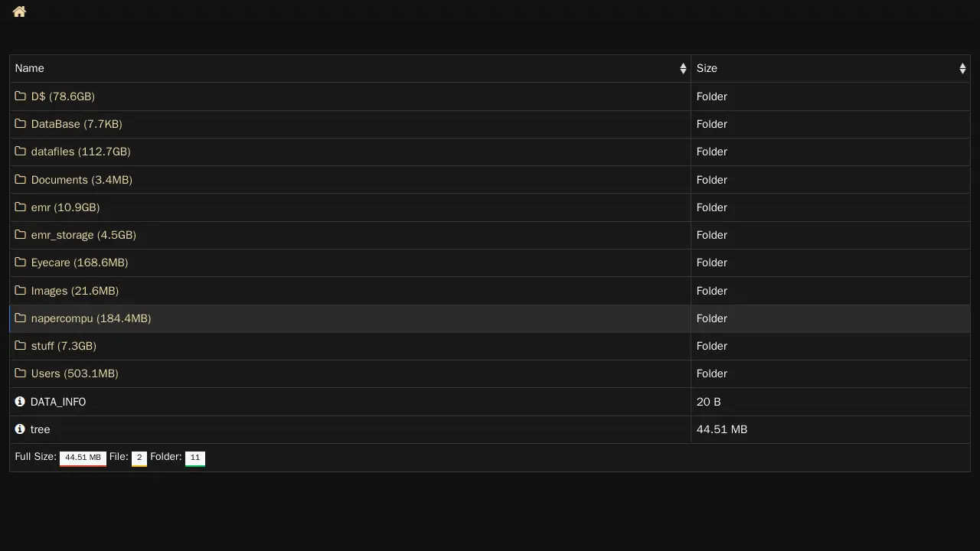The width and height of the screenshot is (980, 551).
Task: Click the folder icon next to emr_storage
Action: pyautogui.click(x=21, y=235)
